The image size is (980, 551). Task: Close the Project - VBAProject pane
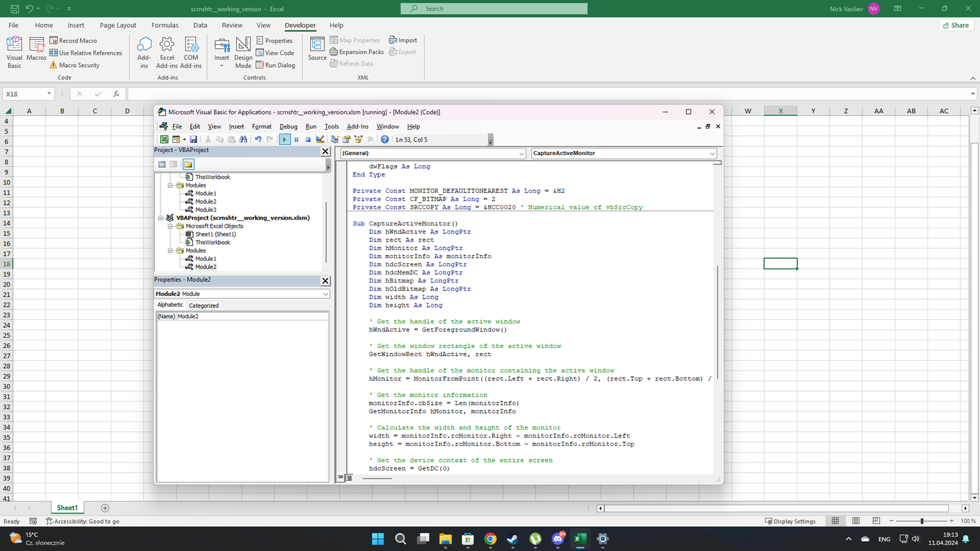pos(326,151)
